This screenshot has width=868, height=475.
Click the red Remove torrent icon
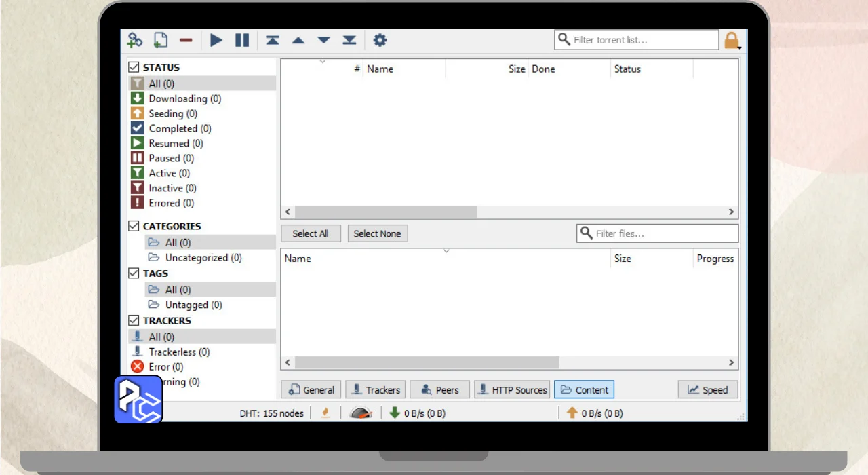186,41
